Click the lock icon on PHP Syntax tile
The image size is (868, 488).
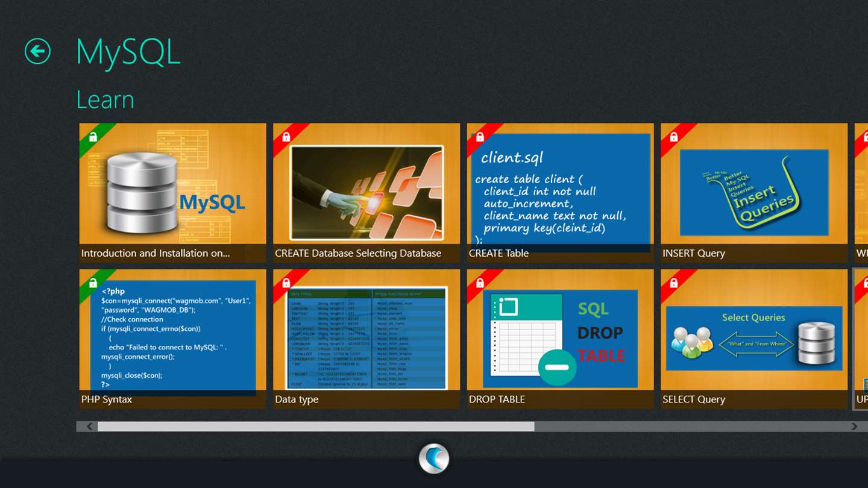92,283
